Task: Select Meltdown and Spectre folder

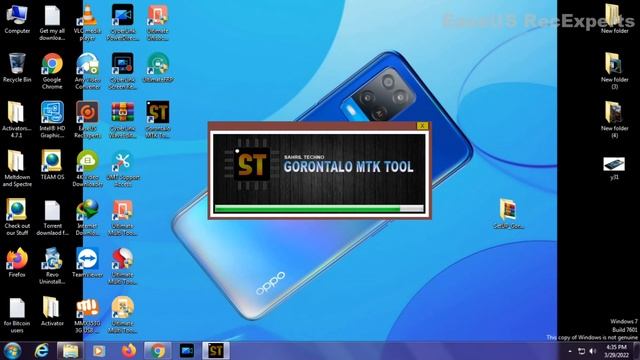Action: 17,168
